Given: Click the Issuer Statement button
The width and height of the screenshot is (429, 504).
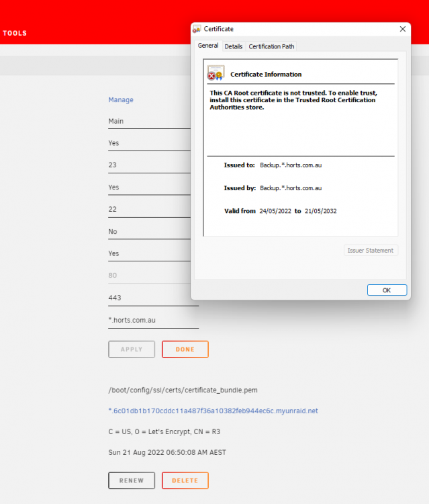Looking at the screenshot, I should click(371, 251).
